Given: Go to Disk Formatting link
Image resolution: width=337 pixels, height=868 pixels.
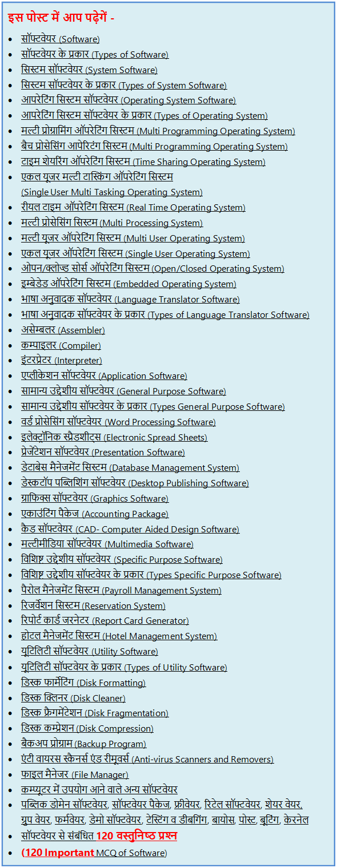Looking at the screenshot, I should (83, 682).
